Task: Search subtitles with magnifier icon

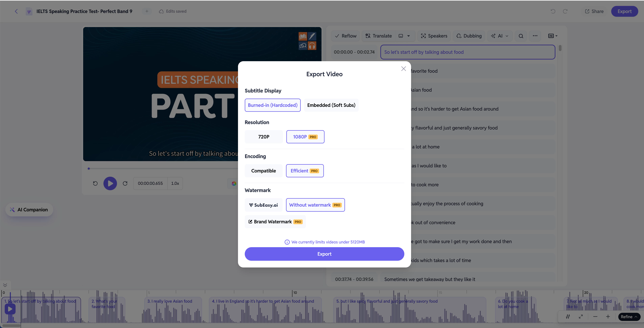Action: pyautogui.click(x=521, y=36)
